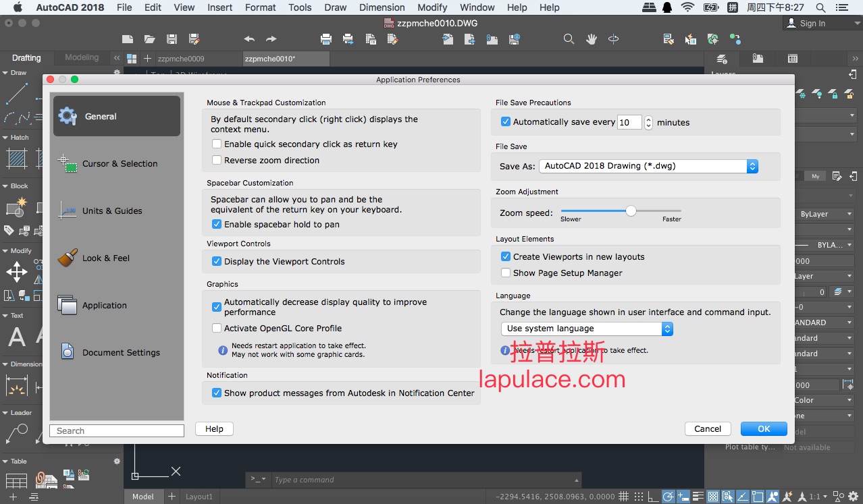This screenshot has width=863, height=504.
Task: Open the Use system language dropdown
Action: click(587, 329)
